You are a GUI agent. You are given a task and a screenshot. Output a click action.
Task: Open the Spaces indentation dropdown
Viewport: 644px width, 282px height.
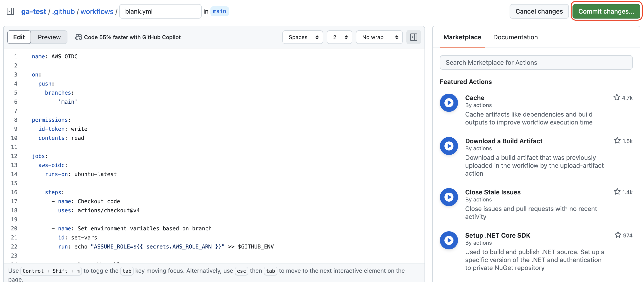303,37
